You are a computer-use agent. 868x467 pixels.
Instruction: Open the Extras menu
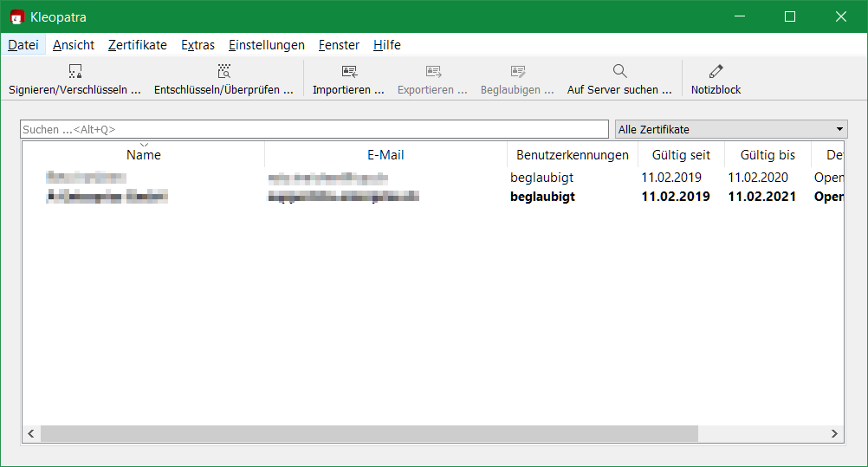click(198, 45)
